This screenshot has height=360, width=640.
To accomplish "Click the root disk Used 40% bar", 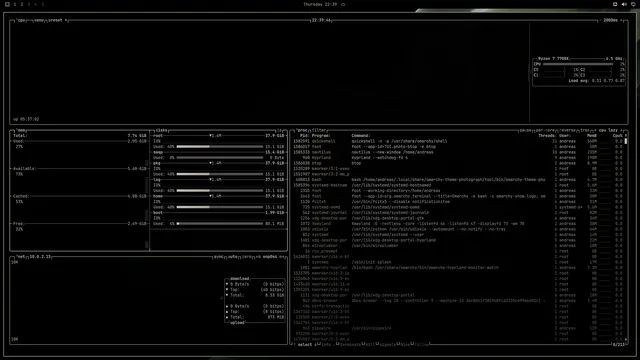I will 220,147.
